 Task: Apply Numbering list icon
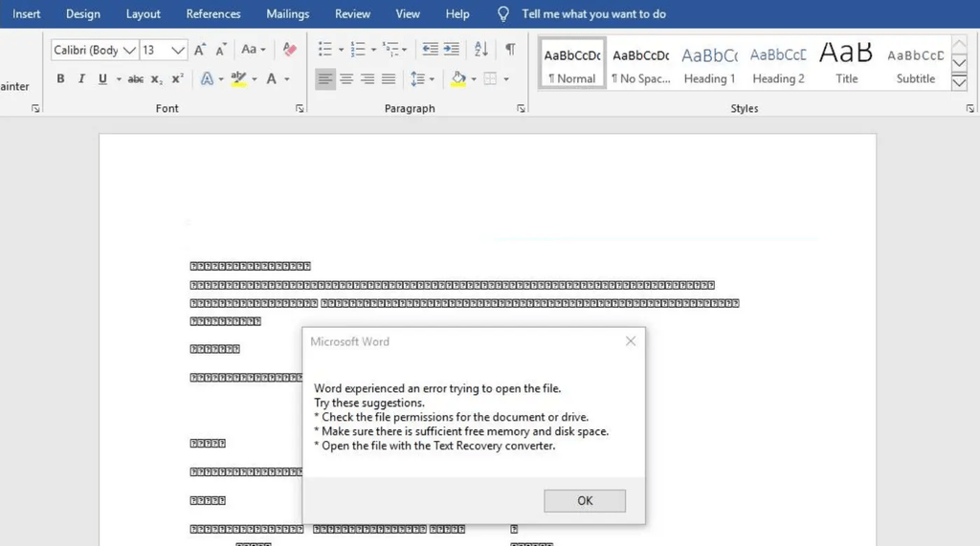358,50
